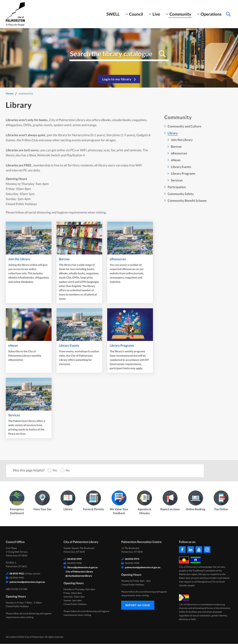Open the Pay Online icon
Screen dimensions: 238x644
click(x=221, y=498)
